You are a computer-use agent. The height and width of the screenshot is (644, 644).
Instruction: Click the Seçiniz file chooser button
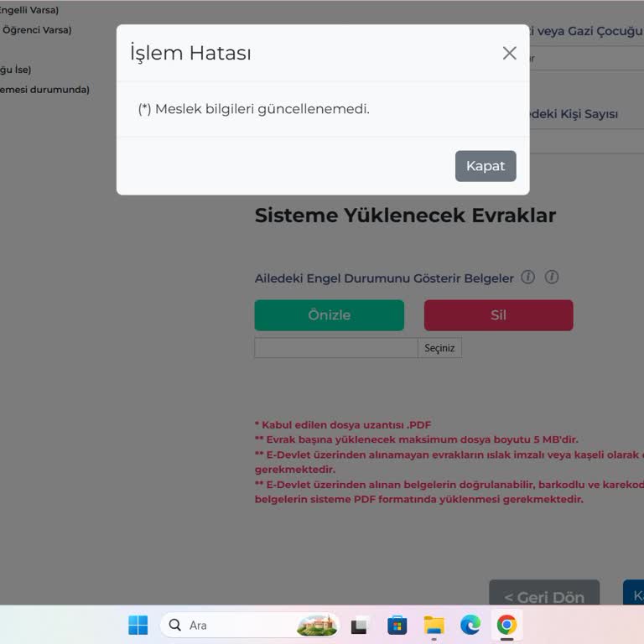point(439,348)
